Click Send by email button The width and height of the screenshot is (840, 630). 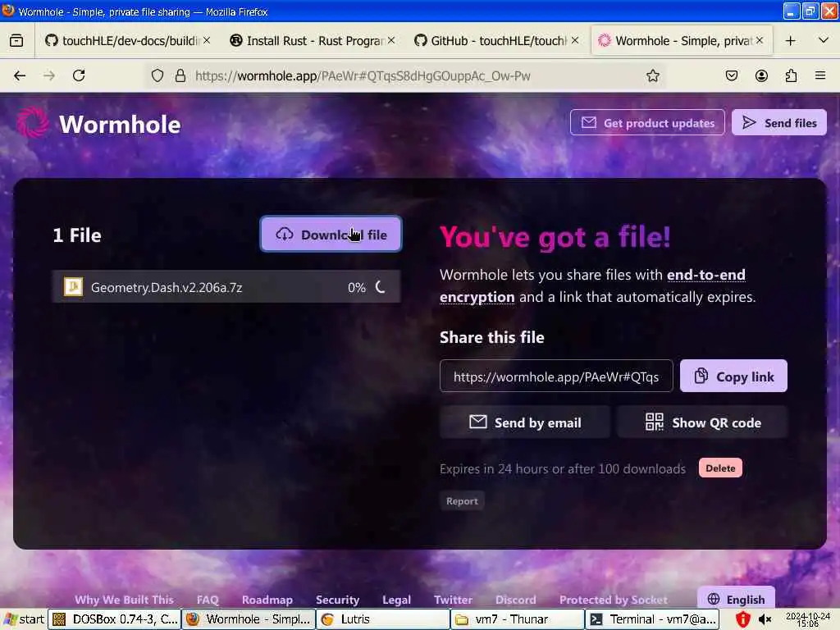pos(525,422)
